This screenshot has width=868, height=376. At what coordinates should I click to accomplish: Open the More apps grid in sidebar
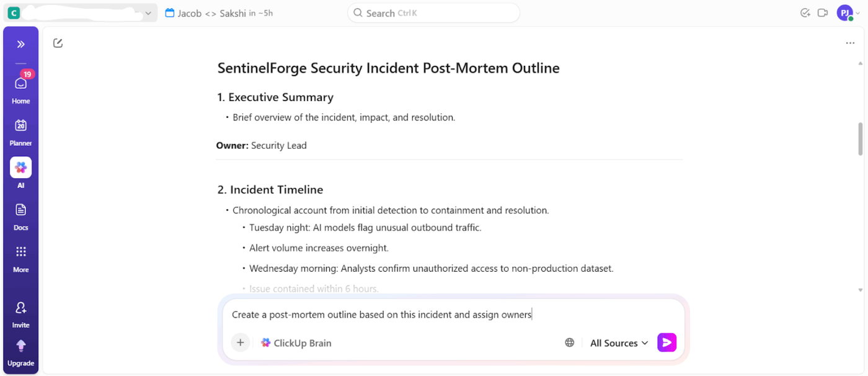click(20, 252)
